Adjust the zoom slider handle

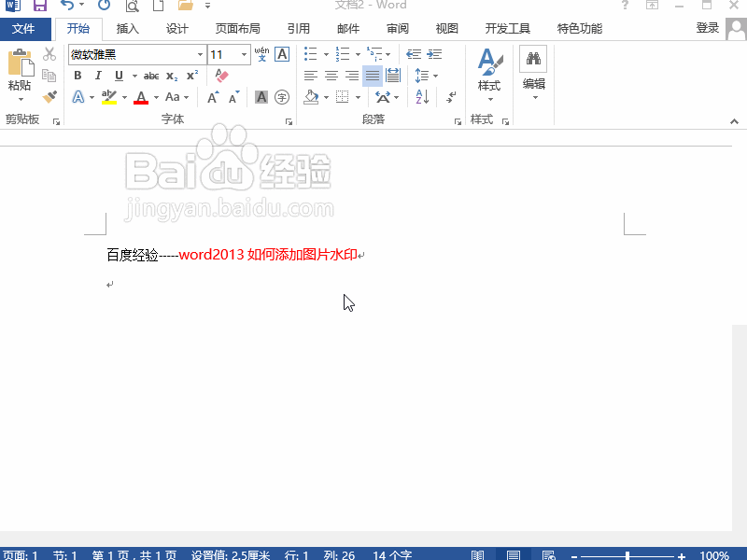coord(627,555)
